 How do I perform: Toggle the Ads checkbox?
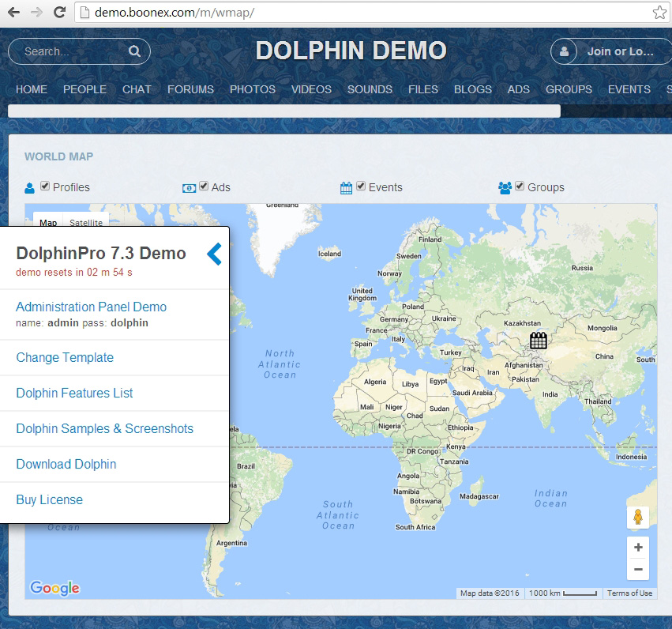coord(204,186)
